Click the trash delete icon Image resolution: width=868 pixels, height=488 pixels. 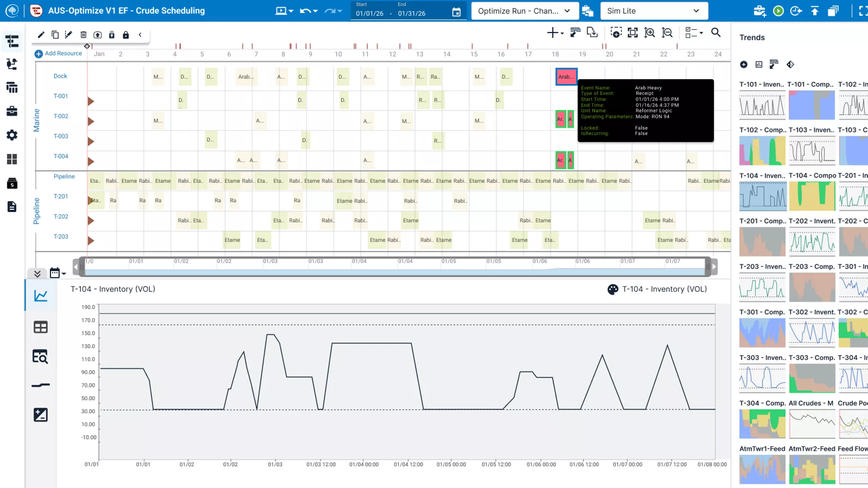83,35
